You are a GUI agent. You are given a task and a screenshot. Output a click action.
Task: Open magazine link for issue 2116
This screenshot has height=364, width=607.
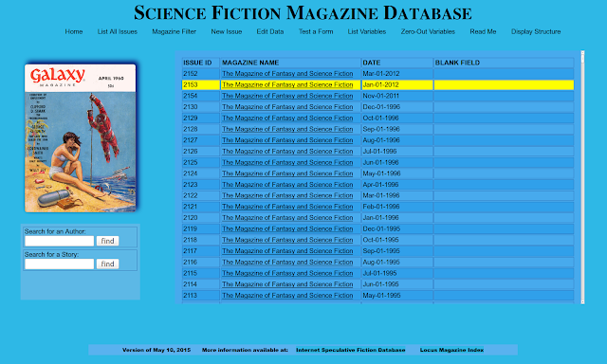tap(287, 263)
